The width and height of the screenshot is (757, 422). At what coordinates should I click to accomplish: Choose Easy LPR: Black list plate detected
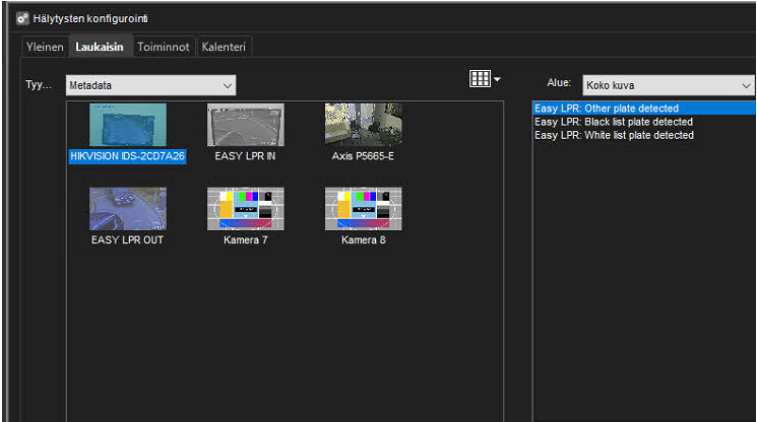[614, 121]
